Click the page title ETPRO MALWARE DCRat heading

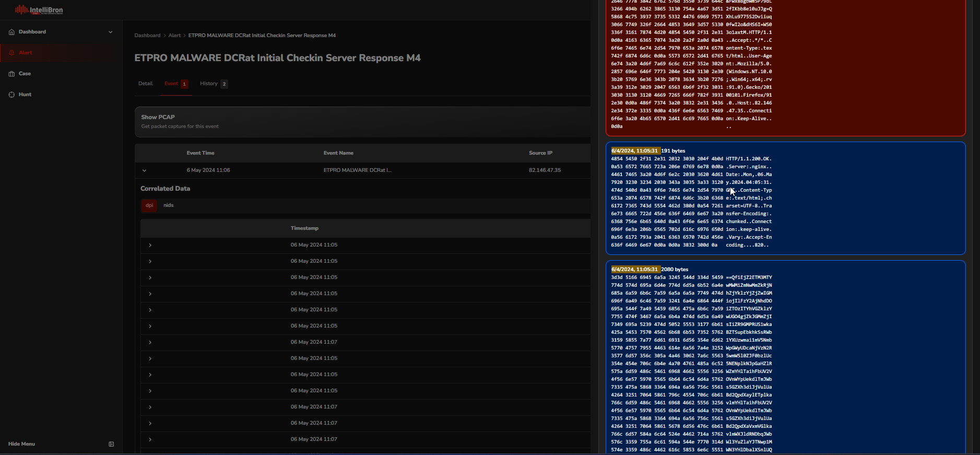277,58
